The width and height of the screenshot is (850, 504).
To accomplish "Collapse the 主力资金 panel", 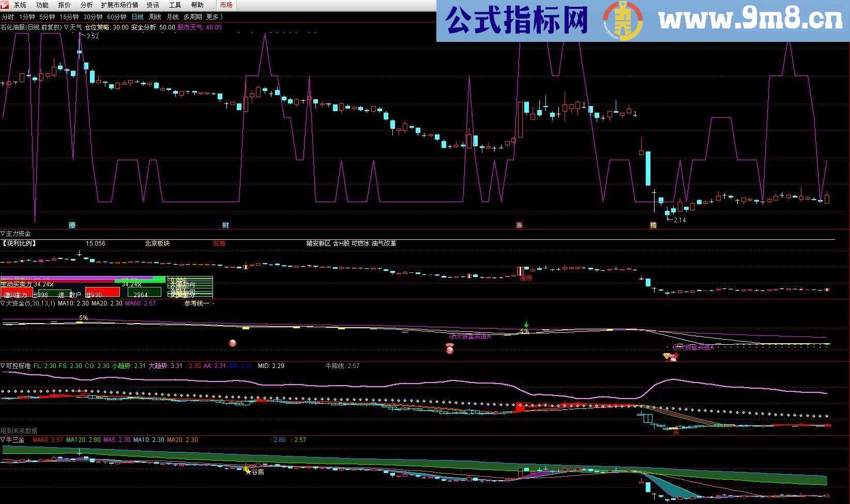I will pos(4,233).
